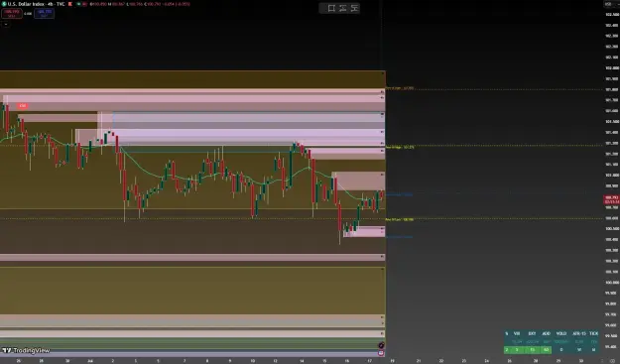Collapse the indicator legend chevron below Sell button

coord(6,24)
